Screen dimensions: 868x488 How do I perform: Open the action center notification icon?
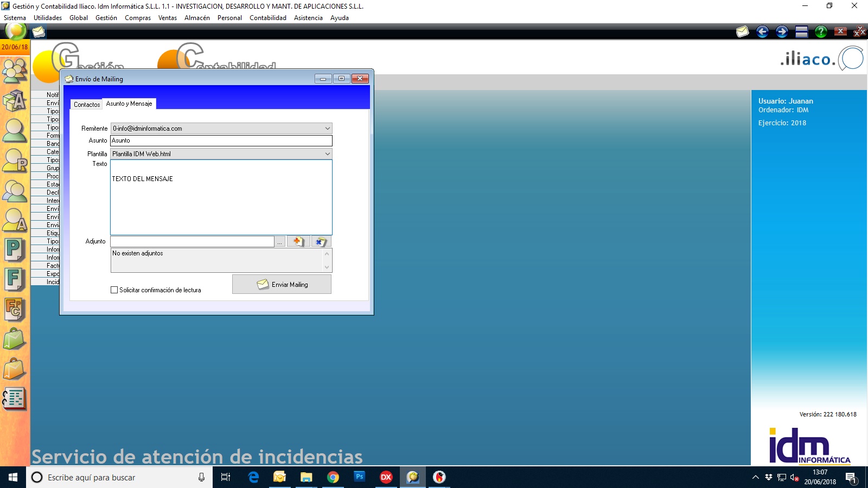(x=851, y=478)
